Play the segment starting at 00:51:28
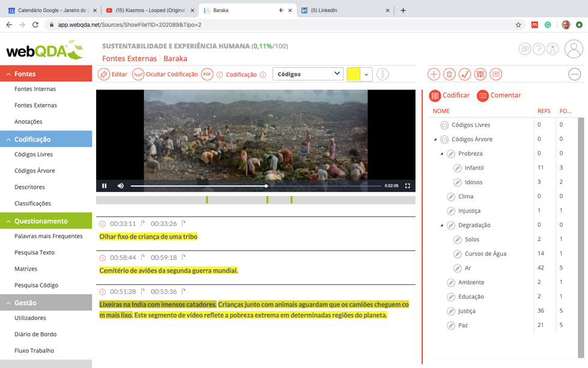The width and height of the screenshot is (588, 368). pos(102,292)
